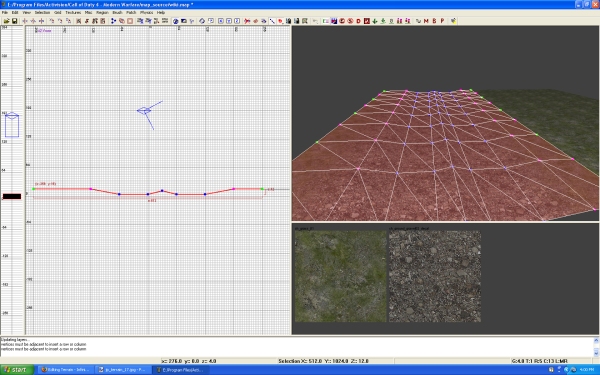Select the green grass texture thumbnail
The width and height of the screenshot is (600, 375).
(x=341, y=276)
